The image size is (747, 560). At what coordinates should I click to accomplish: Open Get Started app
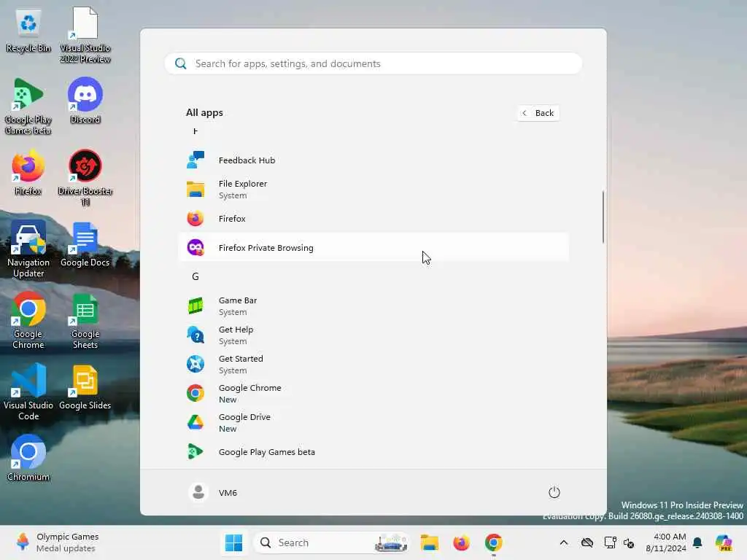tap(373, 365)
